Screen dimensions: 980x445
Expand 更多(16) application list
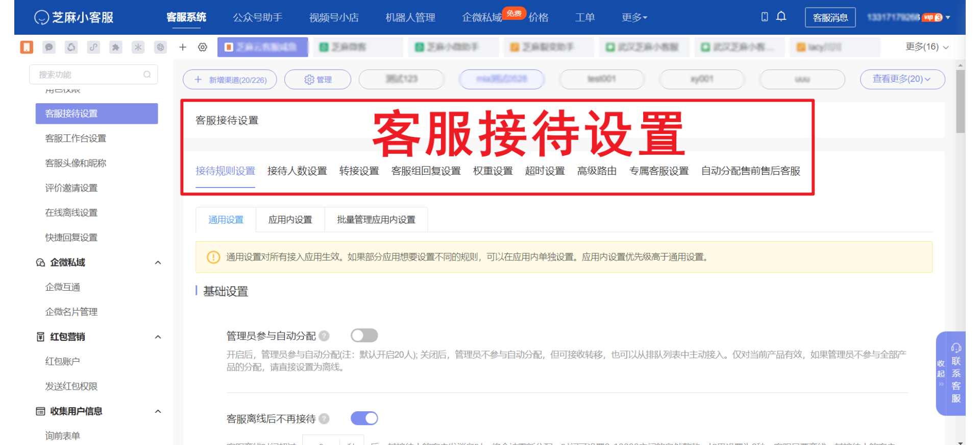927,46
